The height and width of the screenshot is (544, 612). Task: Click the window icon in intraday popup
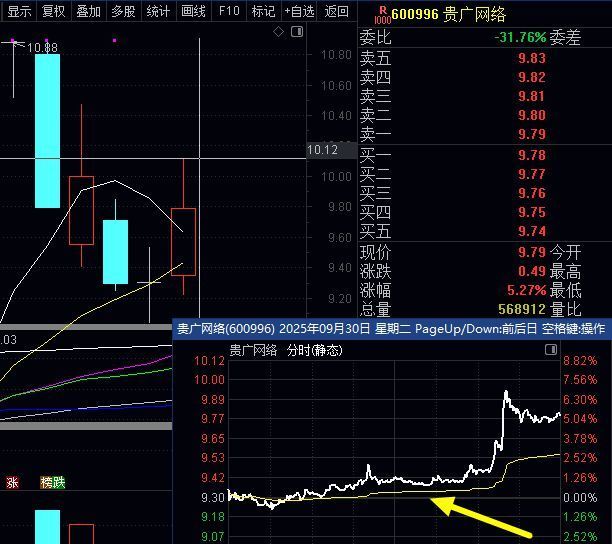tap(550, 350)
